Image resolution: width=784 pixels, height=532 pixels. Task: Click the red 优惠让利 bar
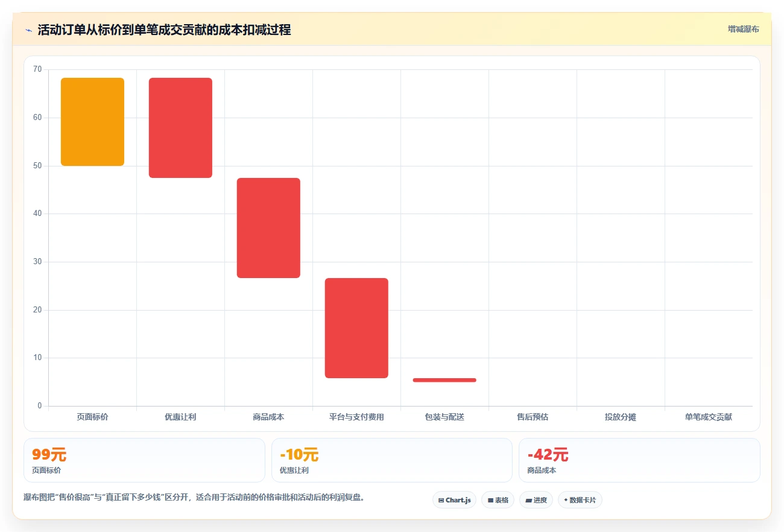(180, 128)
